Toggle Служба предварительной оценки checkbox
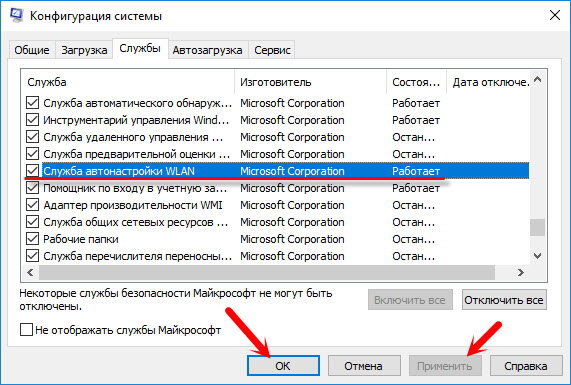571x385 pixels. click(32, 154)
